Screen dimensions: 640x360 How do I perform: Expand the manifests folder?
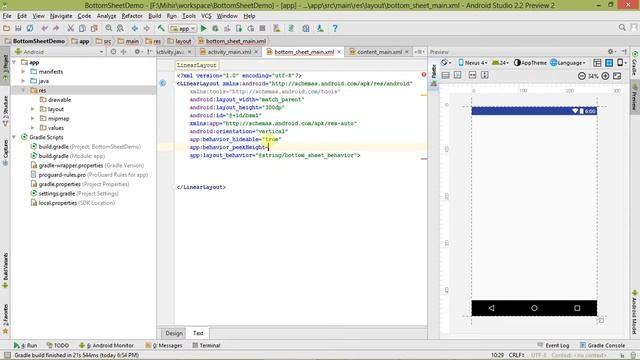tap(24, 71)
